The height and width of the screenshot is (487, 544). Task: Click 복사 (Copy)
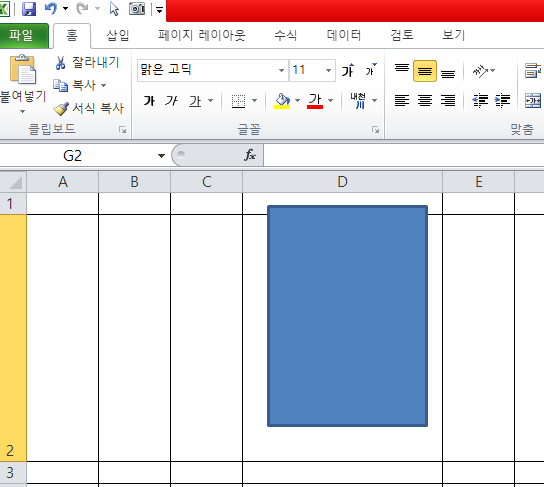click(75, 85)
